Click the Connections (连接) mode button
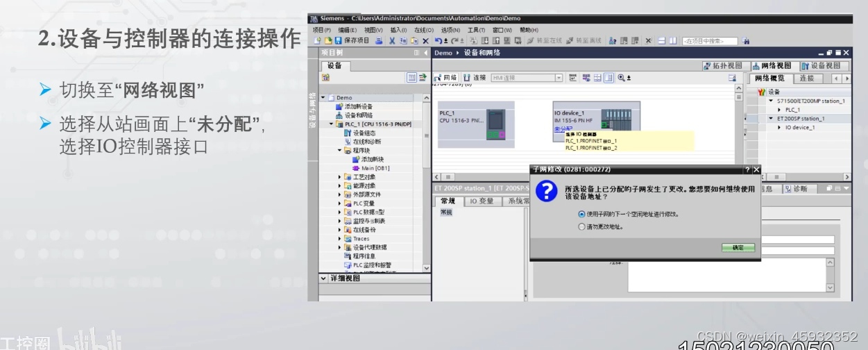 click(475, 78)
